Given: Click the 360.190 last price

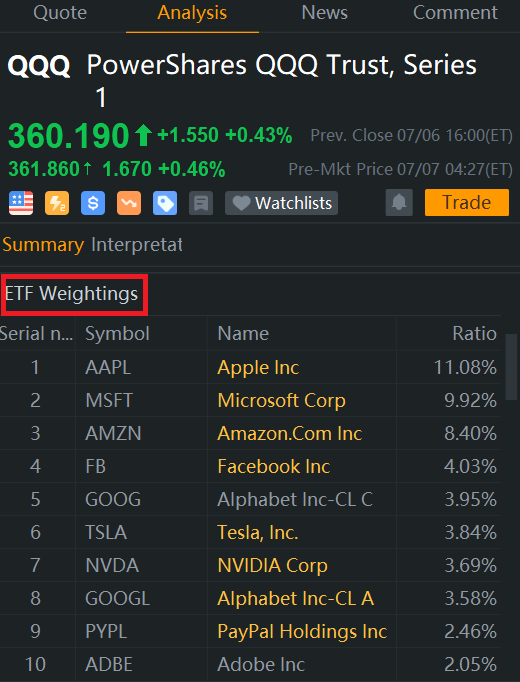Looking at the screenshot, I should pyautogui.click(x=69, y=136).
